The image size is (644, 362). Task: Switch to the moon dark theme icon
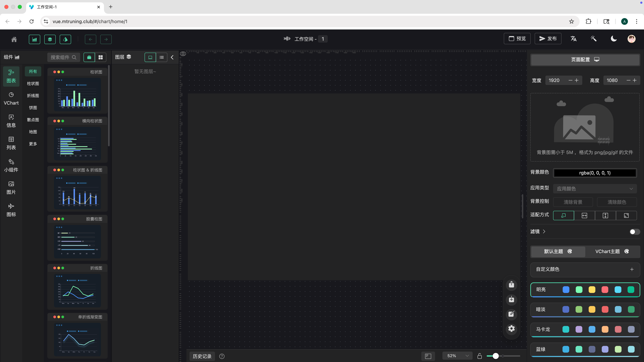pyautogui.click(x=614, y=39)
